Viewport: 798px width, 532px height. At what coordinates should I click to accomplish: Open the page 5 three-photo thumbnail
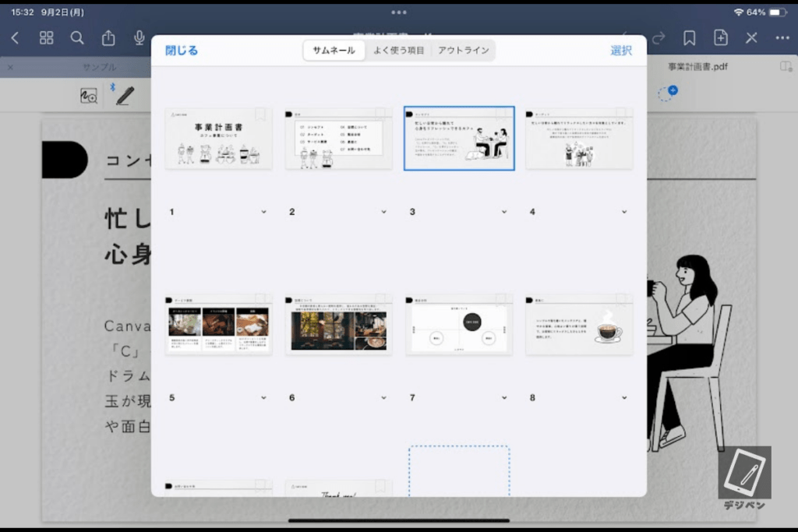point(218,324)
